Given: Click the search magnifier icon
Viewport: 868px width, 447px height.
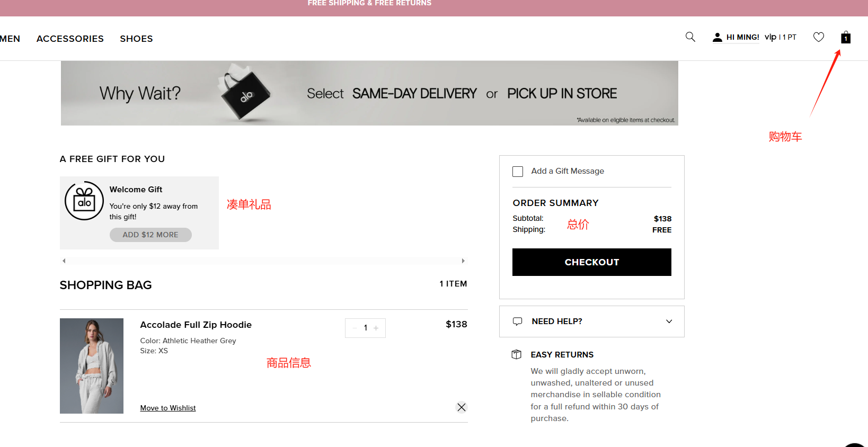Looking at the screenshot, I should click(x=690, y=37).
